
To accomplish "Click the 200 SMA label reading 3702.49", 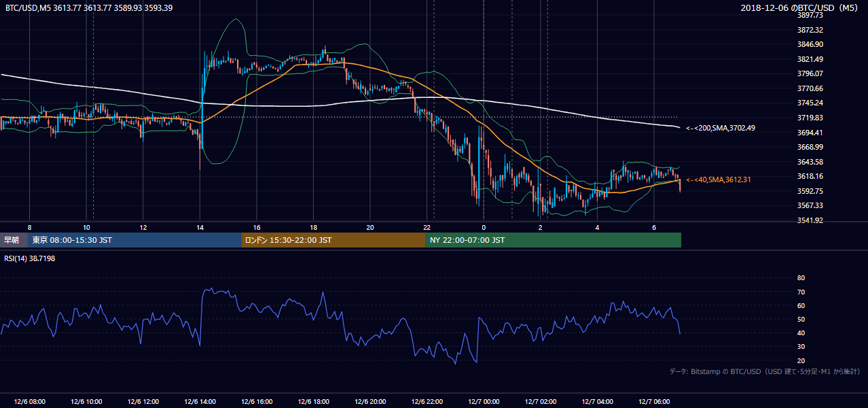I will (x=721, y=128).
